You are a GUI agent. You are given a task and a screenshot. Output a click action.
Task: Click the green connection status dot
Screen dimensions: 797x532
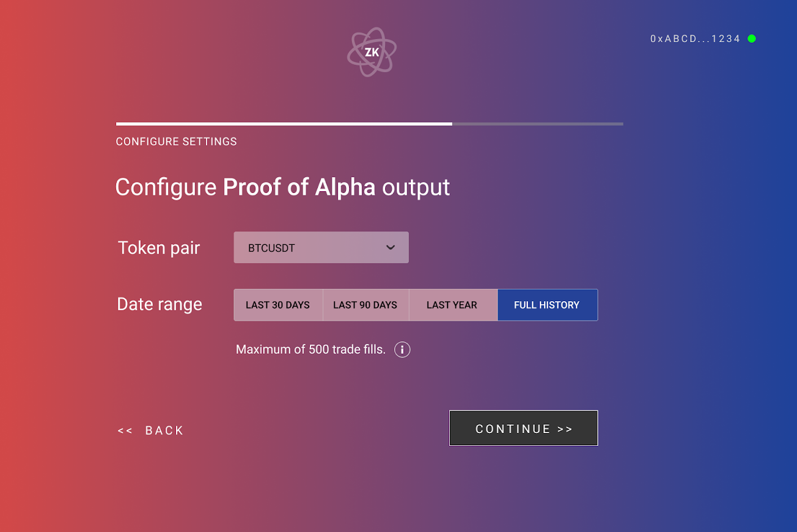[752, 38]
